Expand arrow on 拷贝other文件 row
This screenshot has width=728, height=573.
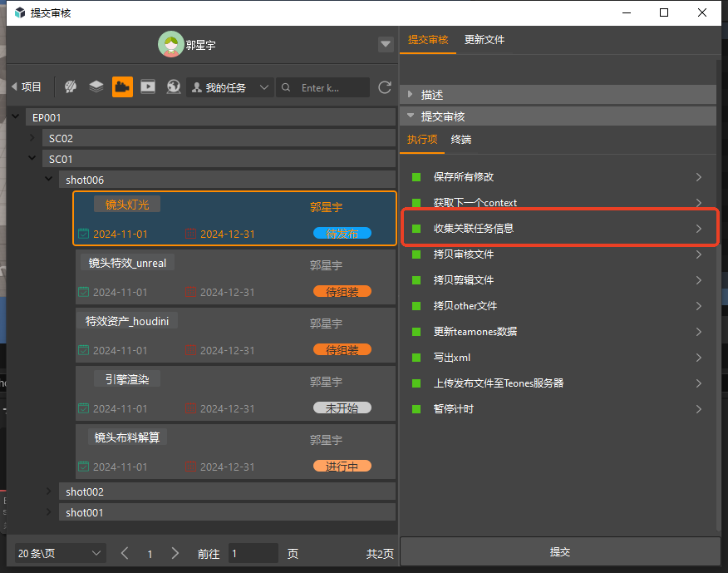coord(699,306)
